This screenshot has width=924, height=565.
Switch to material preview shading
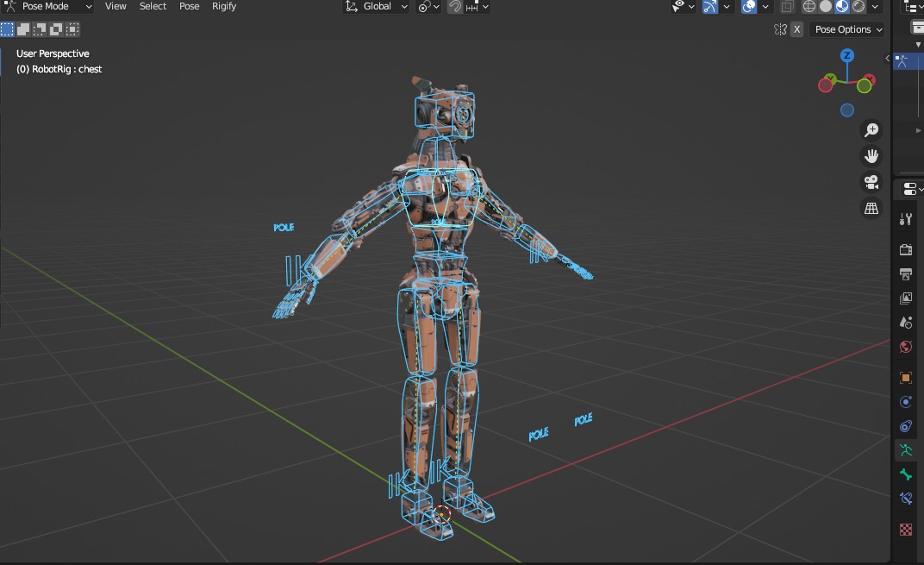(842, 7)
